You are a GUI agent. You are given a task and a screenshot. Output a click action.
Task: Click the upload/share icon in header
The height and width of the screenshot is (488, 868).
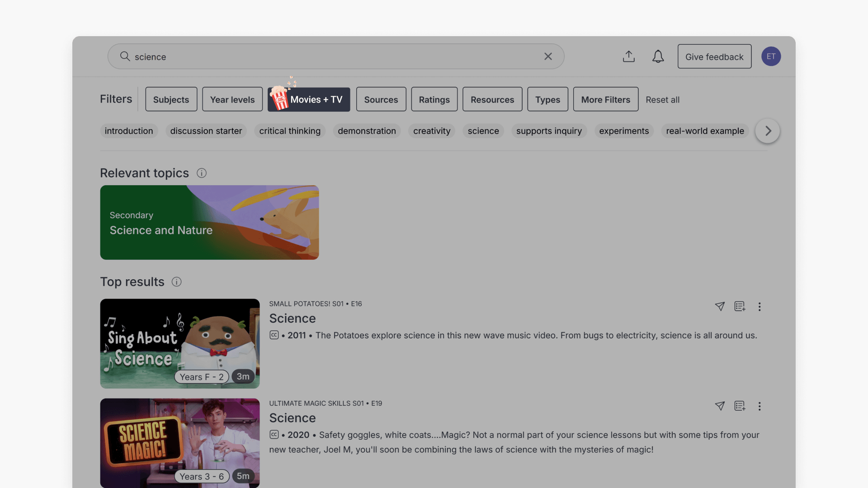pos(628,56)
